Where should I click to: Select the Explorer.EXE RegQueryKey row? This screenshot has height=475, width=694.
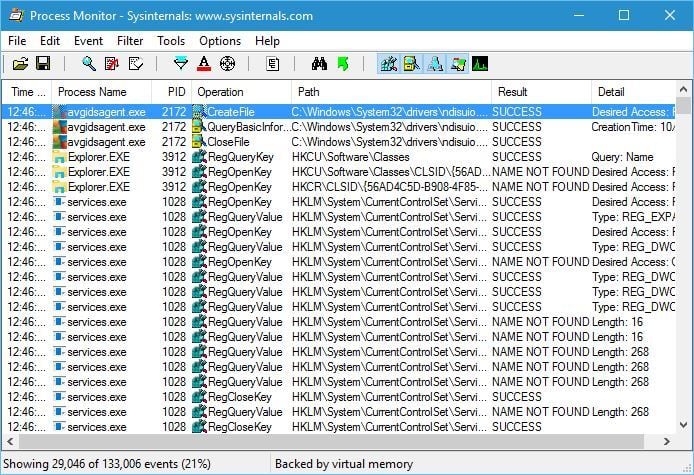tap(339, 157)
